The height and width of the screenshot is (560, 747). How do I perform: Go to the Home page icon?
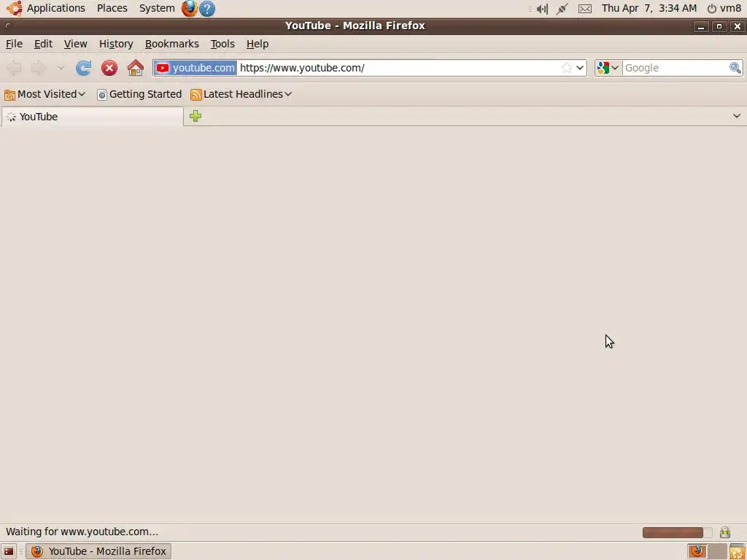coord(135,68)
